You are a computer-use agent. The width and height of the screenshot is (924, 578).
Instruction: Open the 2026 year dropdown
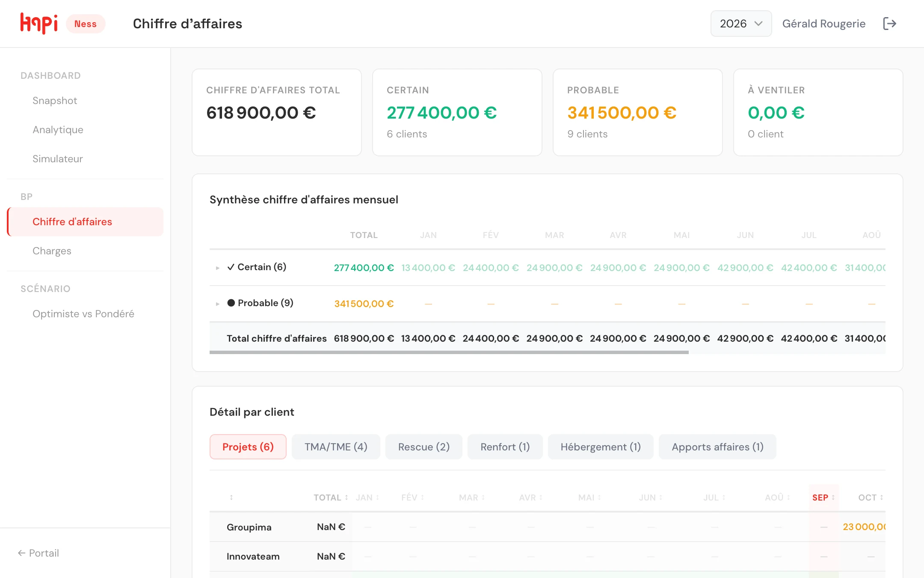tap(741, 24)
